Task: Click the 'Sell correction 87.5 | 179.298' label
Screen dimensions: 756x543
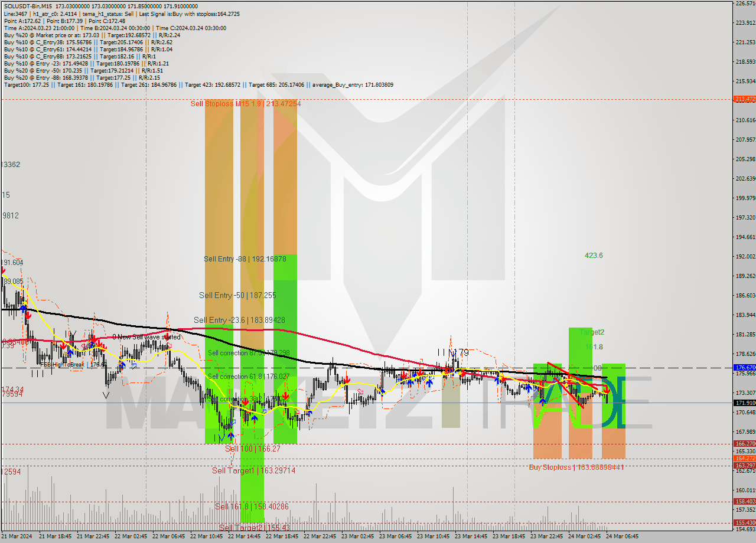Action: 249,353
